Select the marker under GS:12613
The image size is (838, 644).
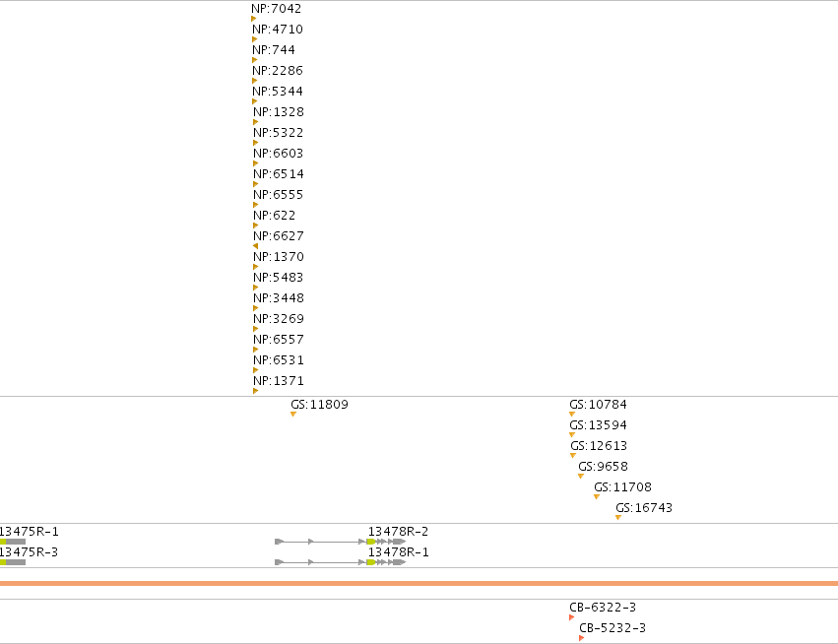tap(573, 456)
